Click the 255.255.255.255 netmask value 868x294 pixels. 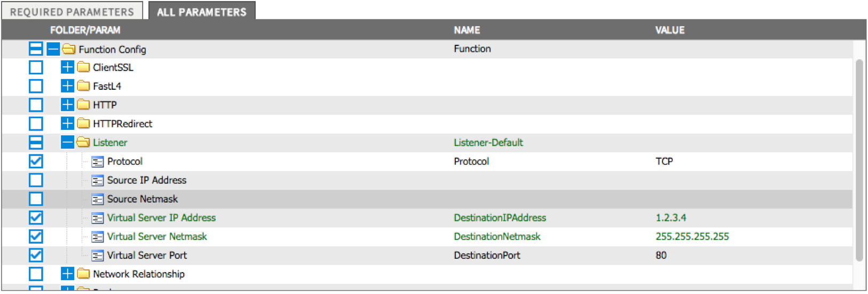[x=692, y=236]
